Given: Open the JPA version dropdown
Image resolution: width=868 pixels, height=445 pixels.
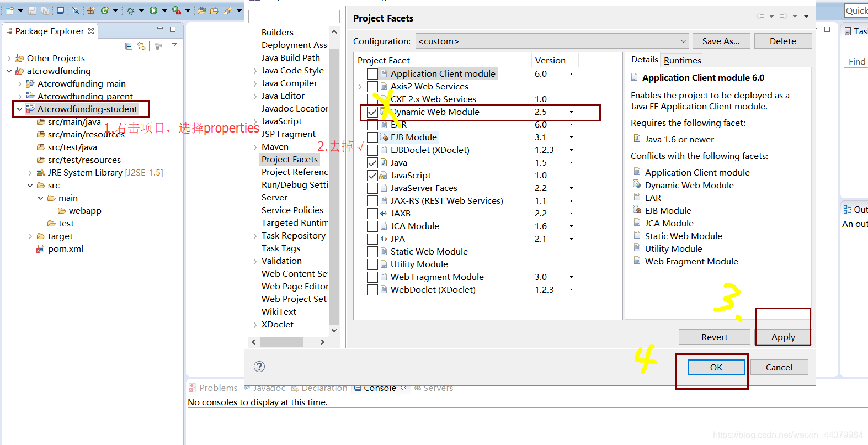Looking at the screenshot, I should tap(571, 239).
